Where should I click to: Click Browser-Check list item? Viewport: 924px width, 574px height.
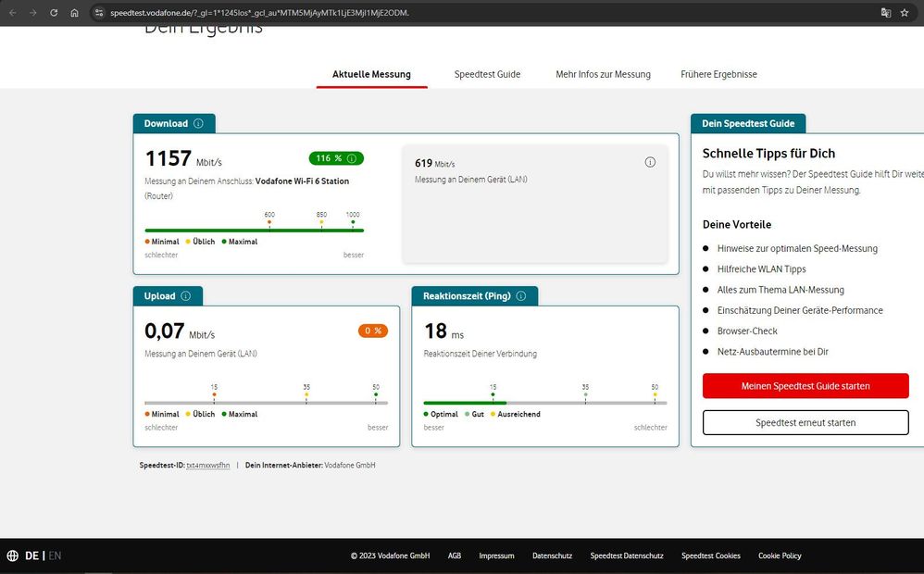[747, 331]
